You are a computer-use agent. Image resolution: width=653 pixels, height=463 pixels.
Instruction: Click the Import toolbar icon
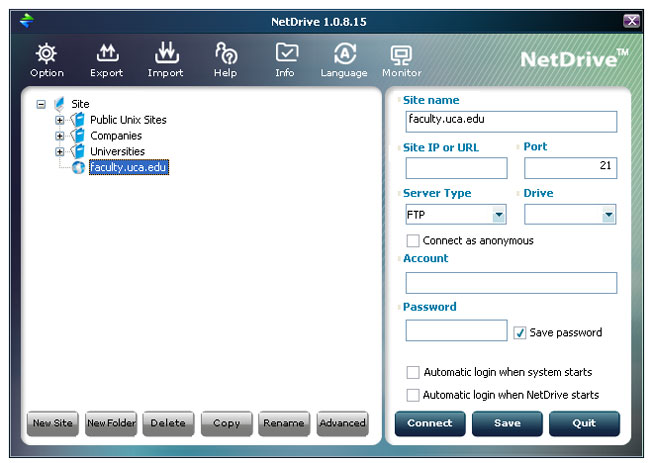pos(167,52)
